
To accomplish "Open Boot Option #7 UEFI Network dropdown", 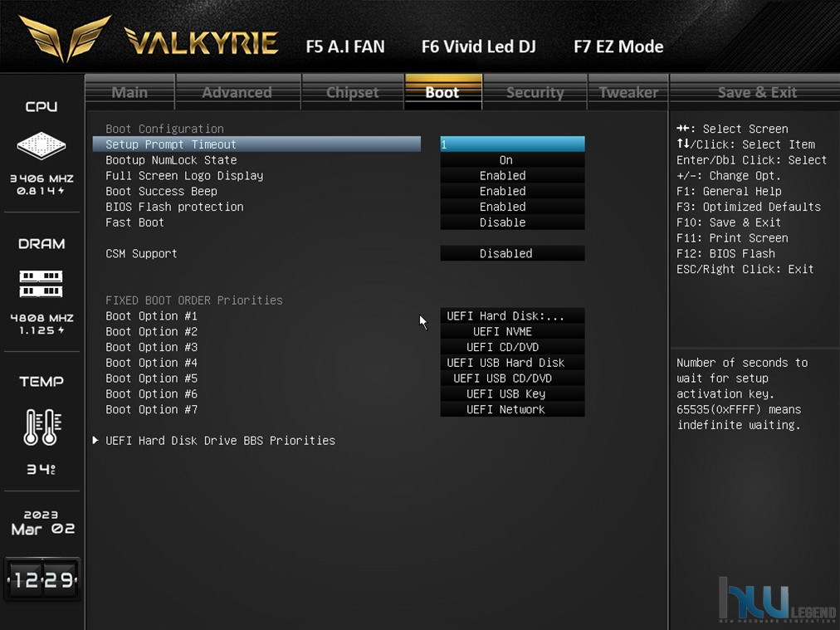I will point(513,408).
